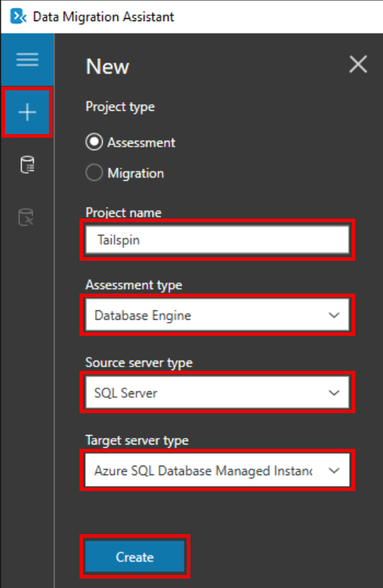
Task: Click the plus New project icon
Action: coord(27,112)
